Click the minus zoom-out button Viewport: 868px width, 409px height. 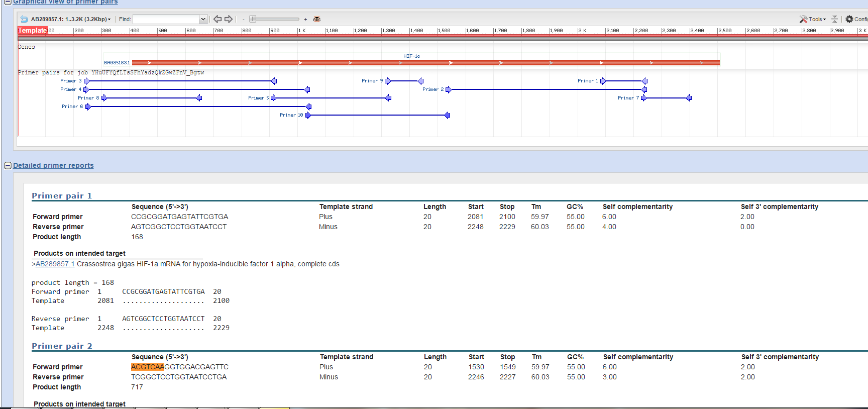pyautogui.click(x=244, y=19)
